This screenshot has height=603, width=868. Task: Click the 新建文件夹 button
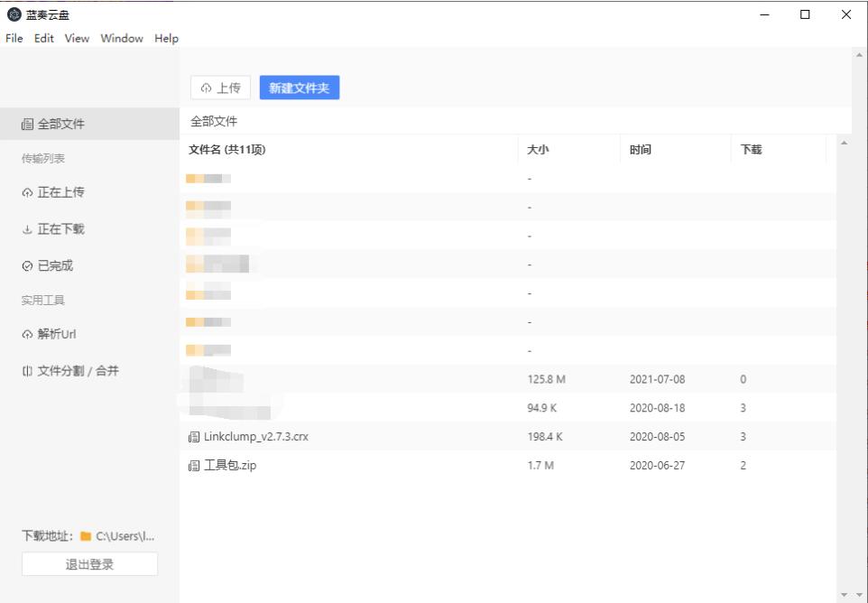[299, 88]
